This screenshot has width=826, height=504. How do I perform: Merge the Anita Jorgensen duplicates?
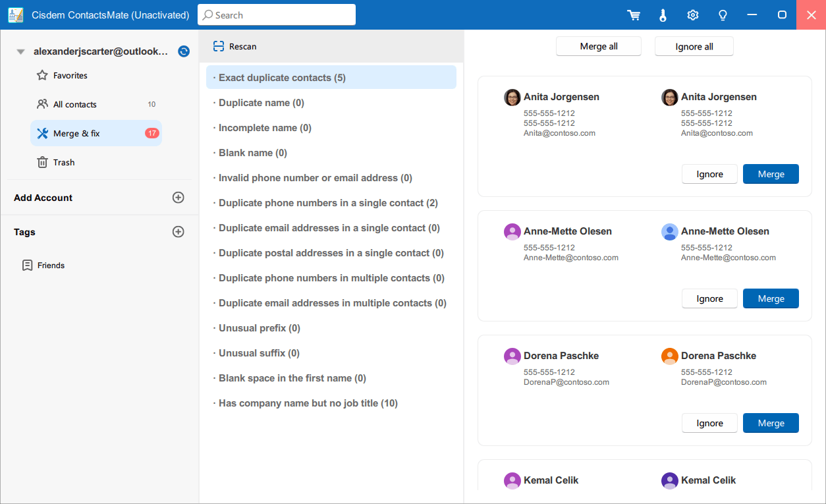tap(771, 174)
